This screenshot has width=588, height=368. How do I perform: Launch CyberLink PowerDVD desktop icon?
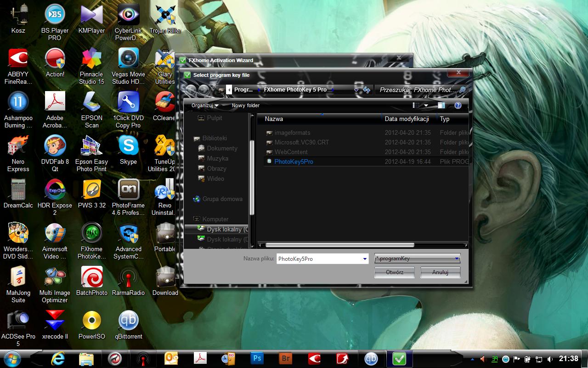click(x=128, y=22)
